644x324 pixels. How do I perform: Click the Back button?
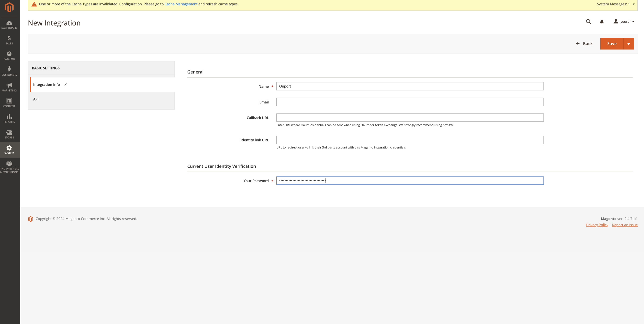point(584,44)
